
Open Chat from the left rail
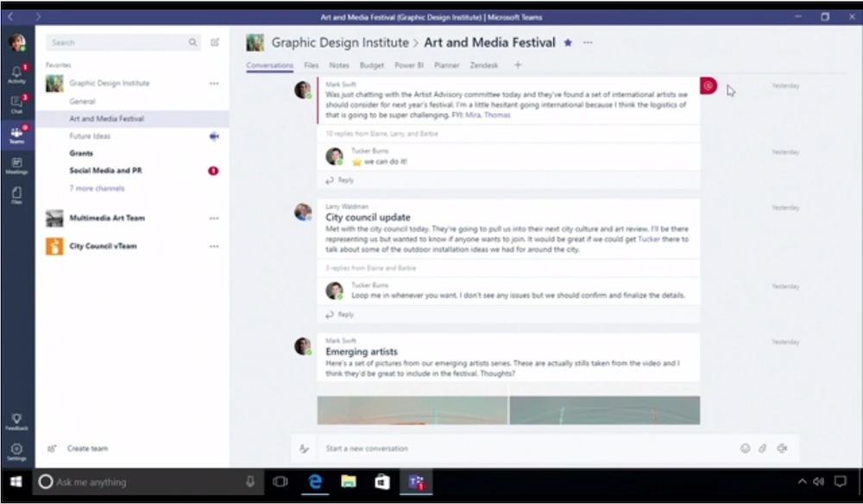point(17,104)
